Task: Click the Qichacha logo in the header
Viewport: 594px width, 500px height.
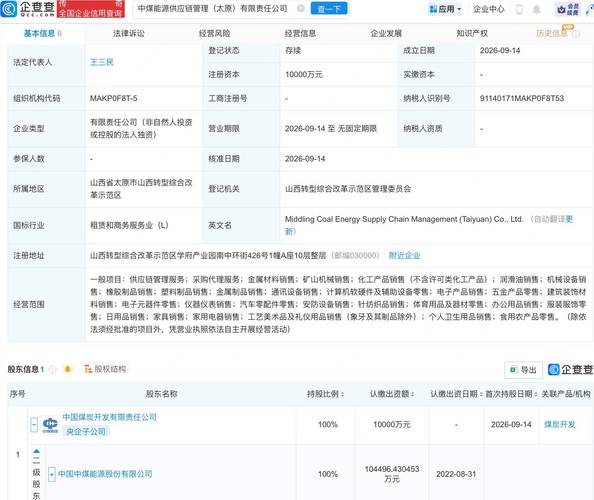Action: (28, 9)
